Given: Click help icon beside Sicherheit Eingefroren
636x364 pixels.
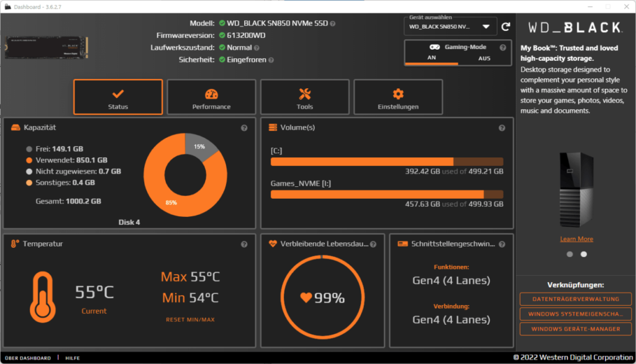Looking at the screenshot, I should tap(271, 60).
